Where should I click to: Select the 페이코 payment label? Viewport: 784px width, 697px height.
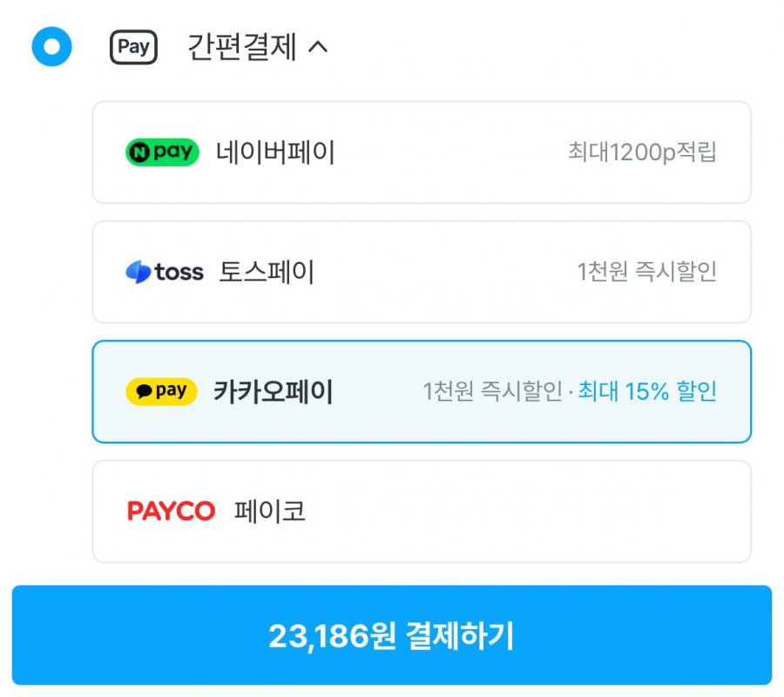tap(270, 511)
